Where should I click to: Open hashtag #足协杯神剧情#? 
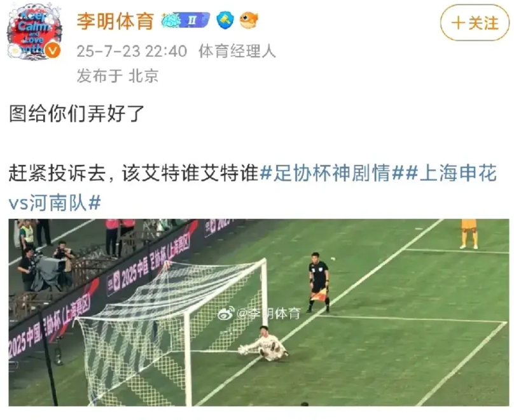(332, 173)
